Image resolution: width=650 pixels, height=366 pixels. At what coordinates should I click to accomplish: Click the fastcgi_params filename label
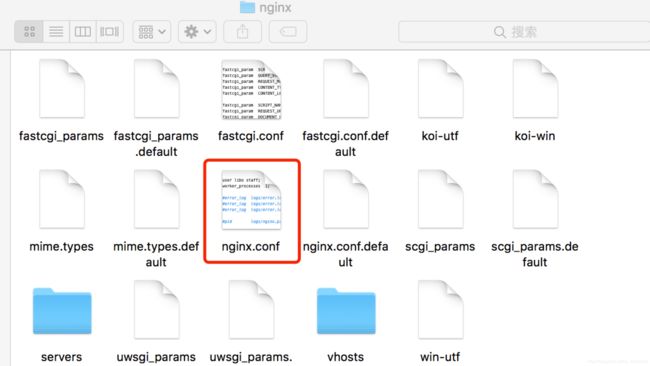tap(61, 136)
